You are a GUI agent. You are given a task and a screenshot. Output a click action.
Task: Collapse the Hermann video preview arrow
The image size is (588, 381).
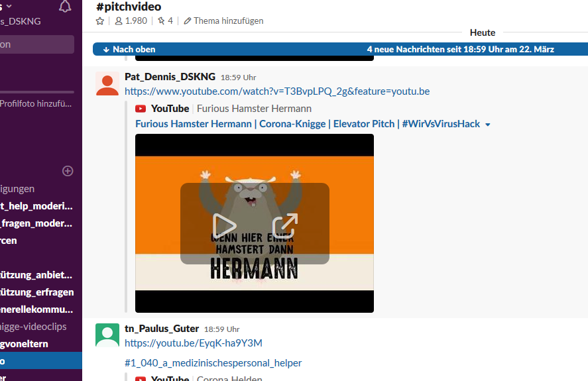coord(488,125)
